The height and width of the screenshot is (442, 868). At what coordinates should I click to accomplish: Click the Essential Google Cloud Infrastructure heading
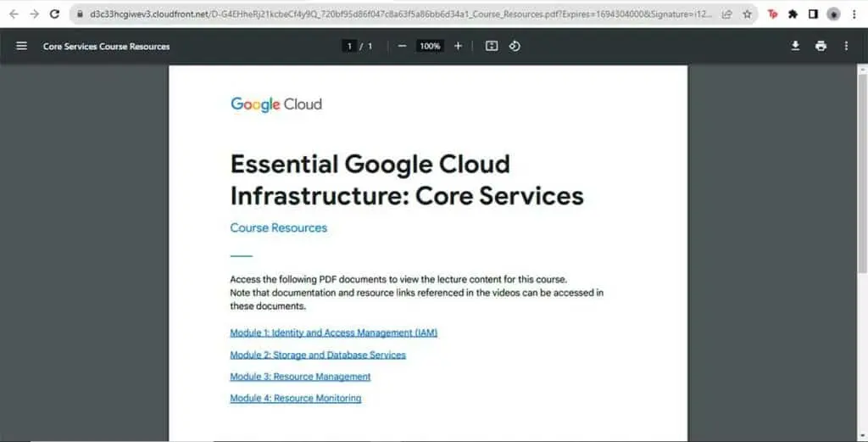click(x=407, y=180)
